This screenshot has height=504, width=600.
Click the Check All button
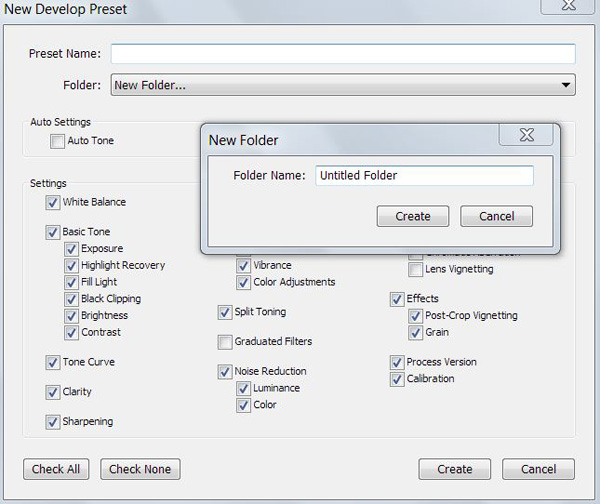pyautogui.click(x=56, y=469)
